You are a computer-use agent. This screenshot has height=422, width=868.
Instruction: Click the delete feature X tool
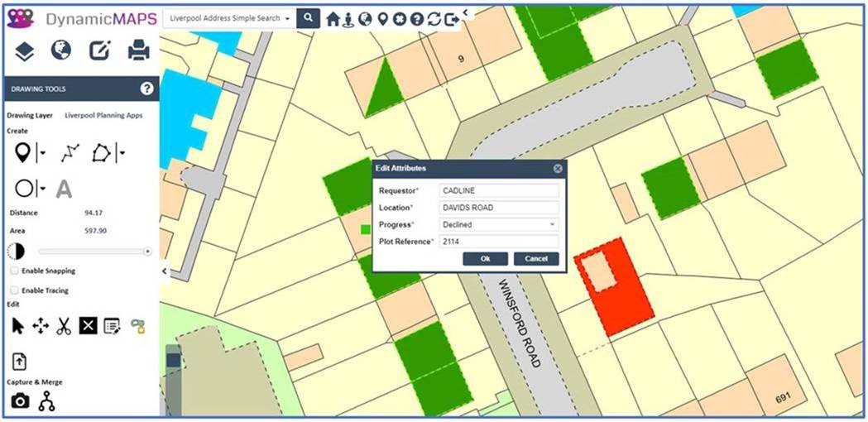click(x=88, y=326)
